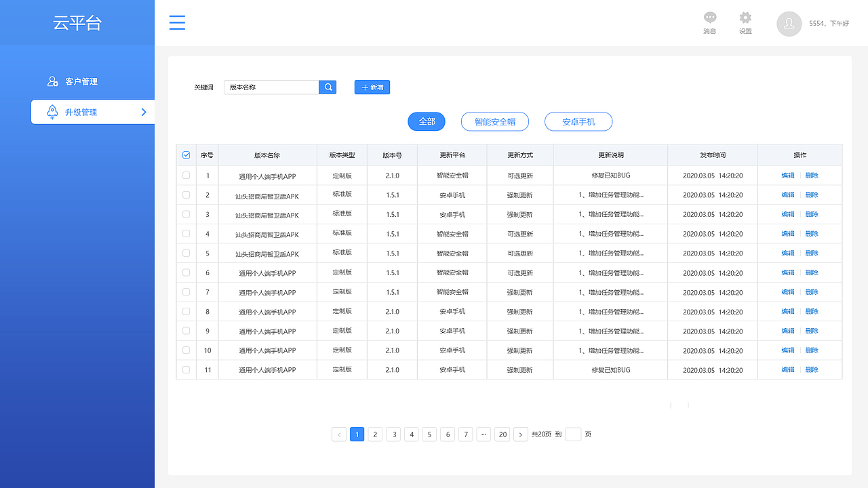This screenshot has width=868, height=488.
Task: Switch to the 安卓手机 filter tab
Action: [x=578, y=121]
